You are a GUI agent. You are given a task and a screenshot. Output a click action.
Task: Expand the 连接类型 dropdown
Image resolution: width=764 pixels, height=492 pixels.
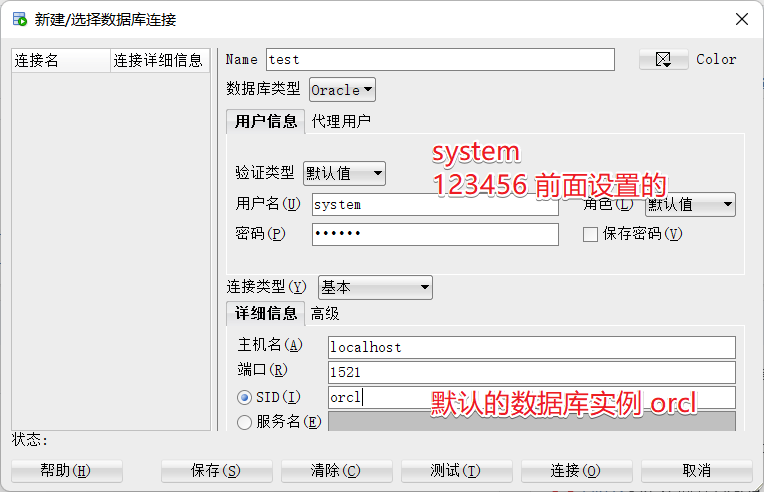tap(375, 287)
